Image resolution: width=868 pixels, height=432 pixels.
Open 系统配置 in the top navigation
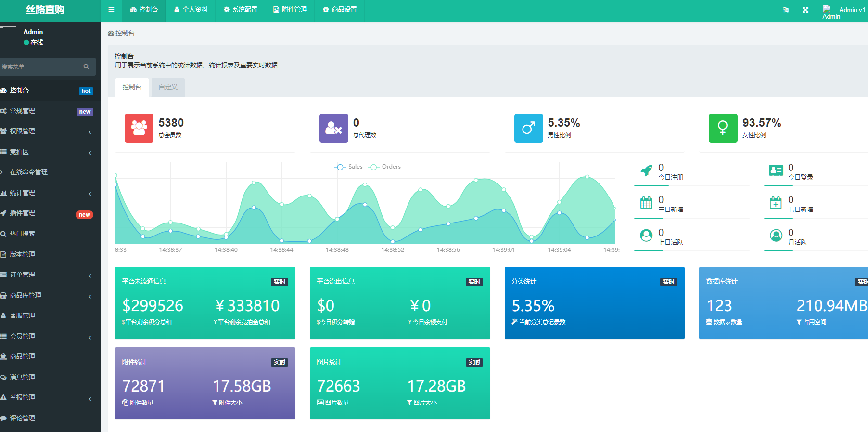click(240, 10)
